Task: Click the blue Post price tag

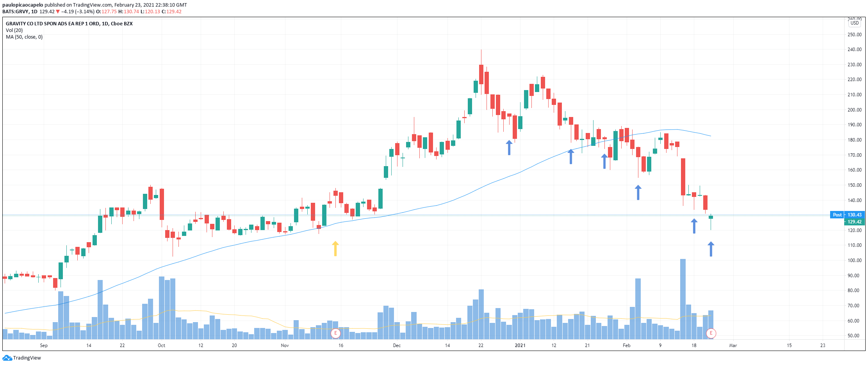Action: tap(837, 215)
